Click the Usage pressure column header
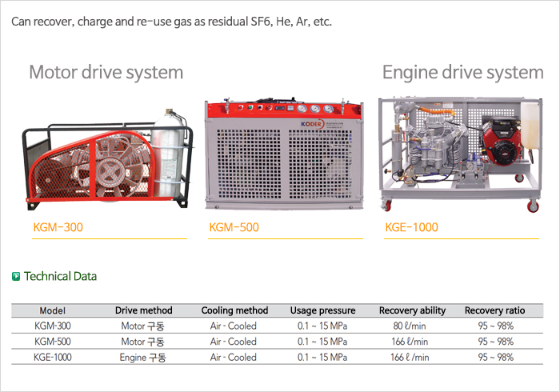This screenshot has height=392, width=560. 323,310
